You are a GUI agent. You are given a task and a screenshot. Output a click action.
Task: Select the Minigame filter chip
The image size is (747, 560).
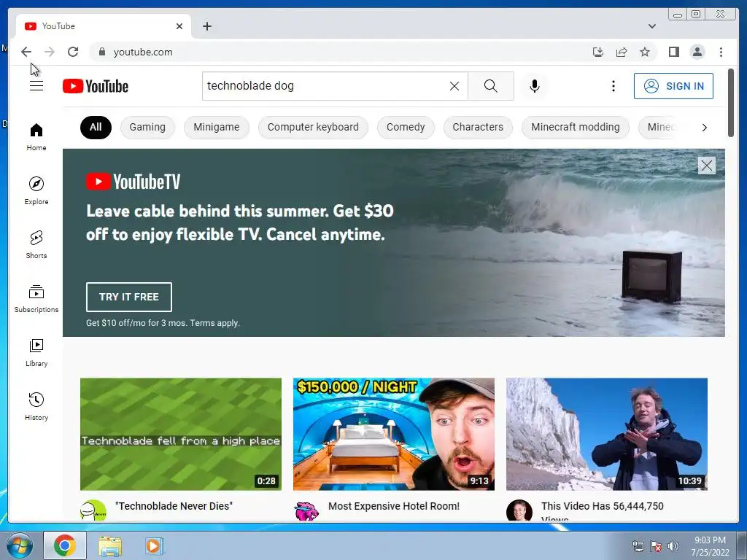(x=216, y=127)
